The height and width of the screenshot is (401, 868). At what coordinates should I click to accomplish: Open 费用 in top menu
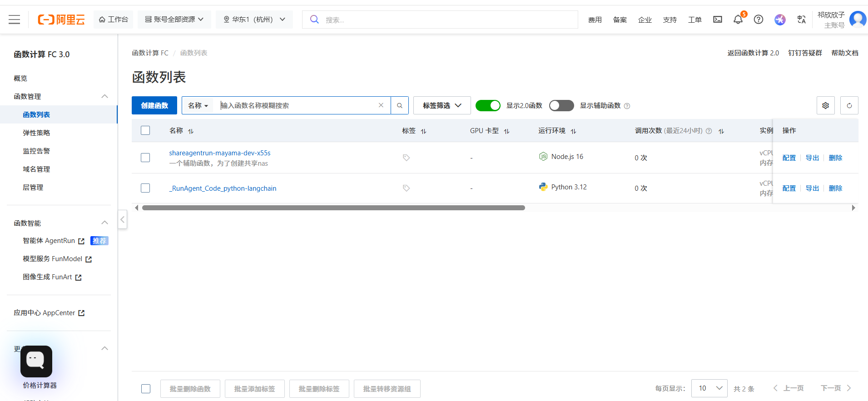[595, 20]
